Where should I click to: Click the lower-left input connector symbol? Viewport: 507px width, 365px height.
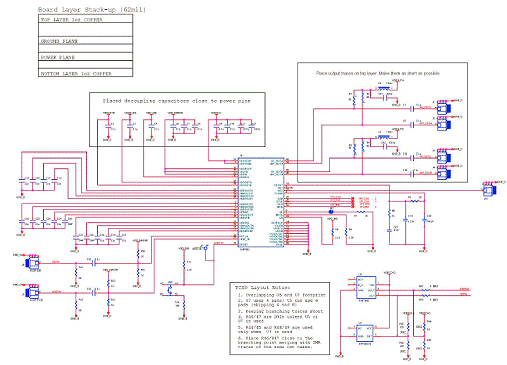tap(33, 292)
